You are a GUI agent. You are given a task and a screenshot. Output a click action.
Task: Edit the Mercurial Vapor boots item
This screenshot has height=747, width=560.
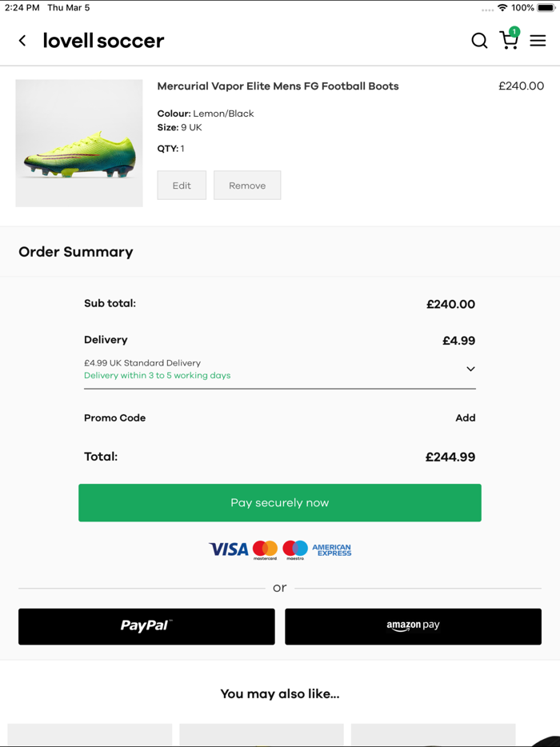click(182, 186)
